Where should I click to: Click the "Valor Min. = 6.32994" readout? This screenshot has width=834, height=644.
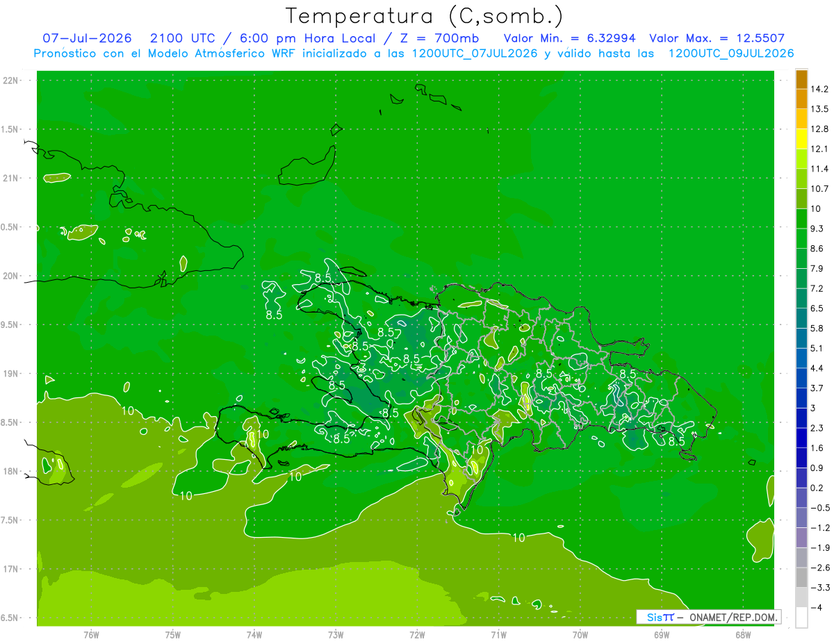[569, 38]
